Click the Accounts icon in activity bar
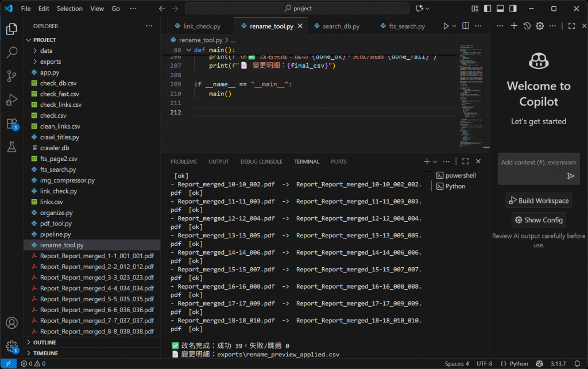 point(11,323)
